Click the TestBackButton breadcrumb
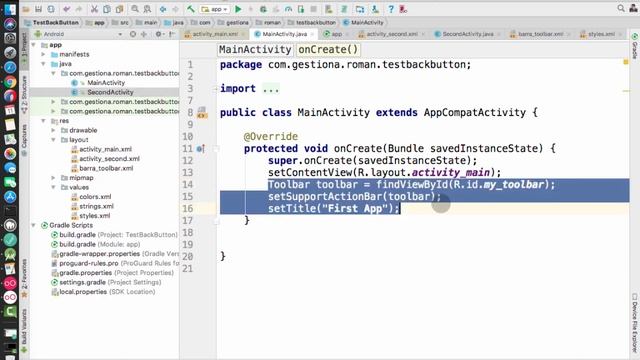Viewport: 640px width, 360px height. coord(51,22)
